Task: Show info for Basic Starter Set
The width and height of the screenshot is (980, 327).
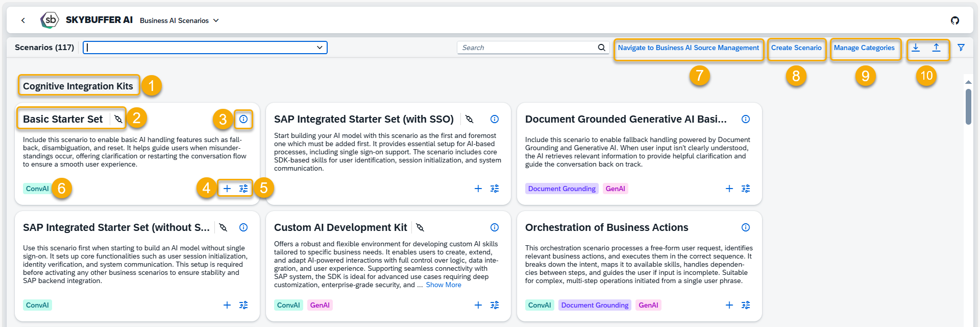Action: (x=243, y=119)
